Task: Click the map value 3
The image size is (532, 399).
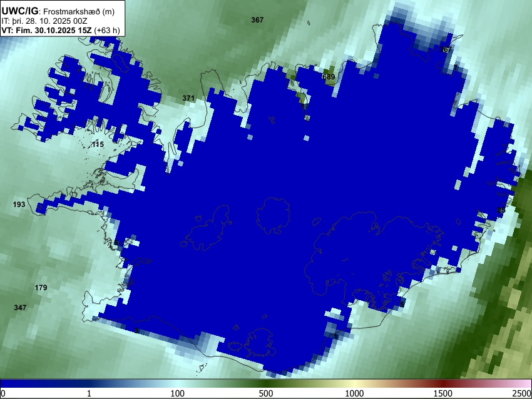Action: pos(136,331)
